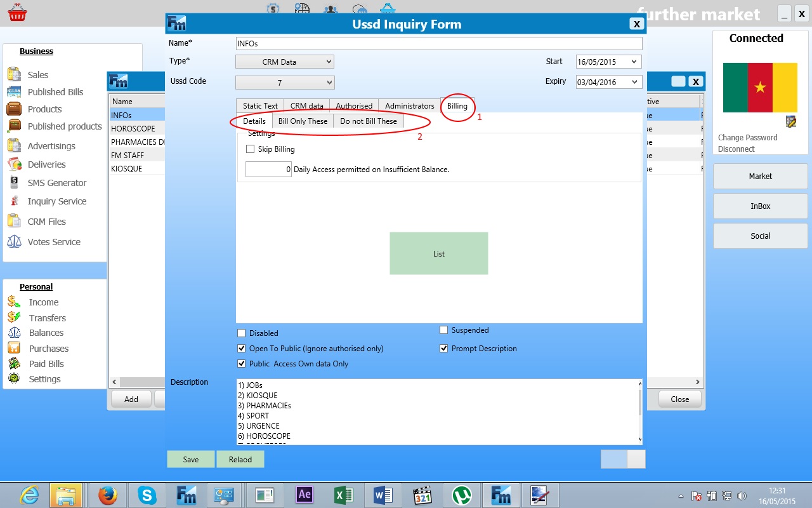Open the Ussd Code dropdown showing 7

pyautogui.click(x=285, y=83)
